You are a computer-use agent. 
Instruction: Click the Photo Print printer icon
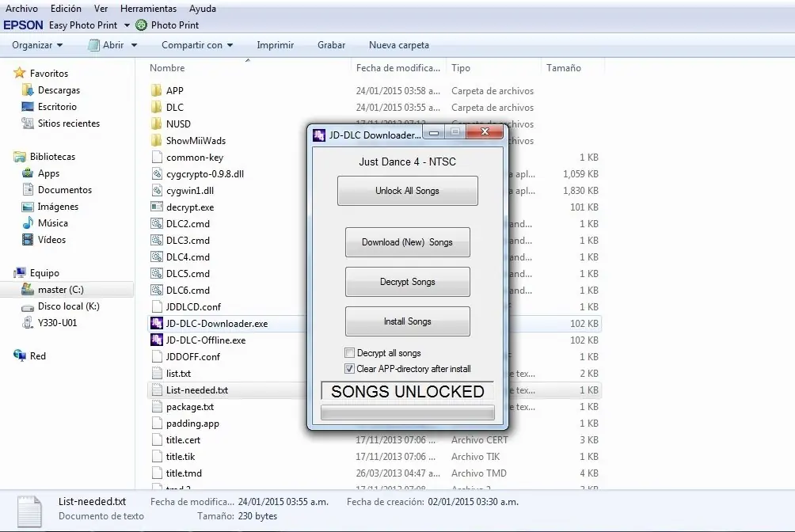click(142, 25)
